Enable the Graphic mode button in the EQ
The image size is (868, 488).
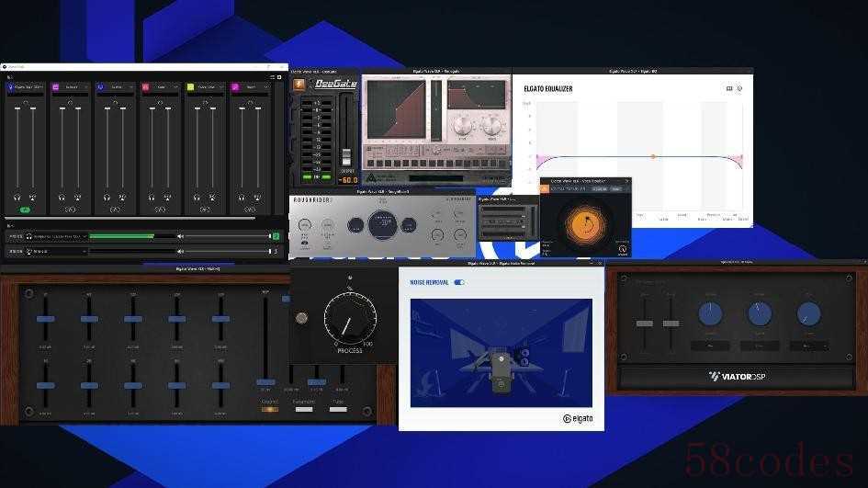270,409
